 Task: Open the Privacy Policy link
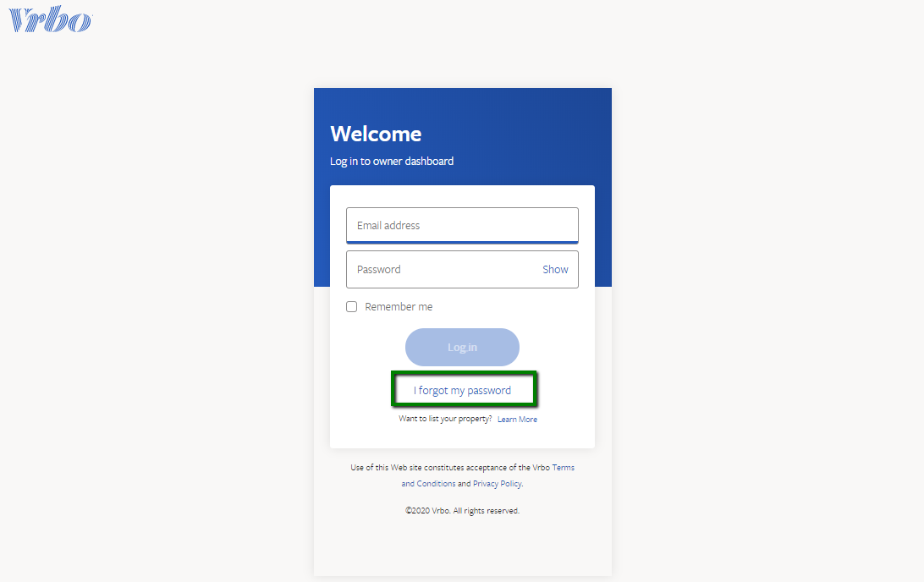pyautogui.click(x=498, y=484)
